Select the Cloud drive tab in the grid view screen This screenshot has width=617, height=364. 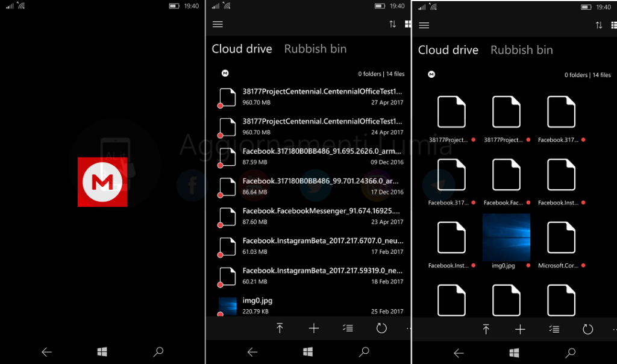[448, 50]
